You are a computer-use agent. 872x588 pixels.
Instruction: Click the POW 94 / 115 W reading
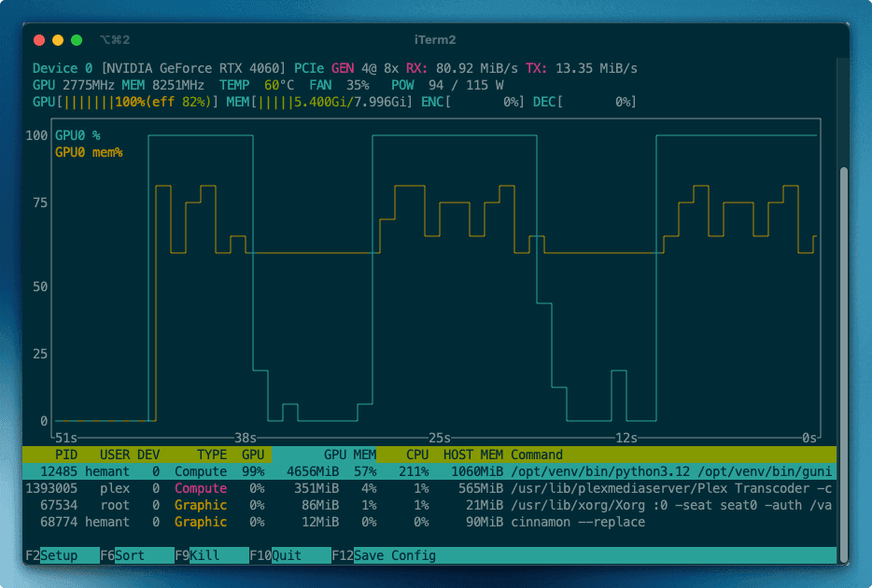[x=447, y=85]
